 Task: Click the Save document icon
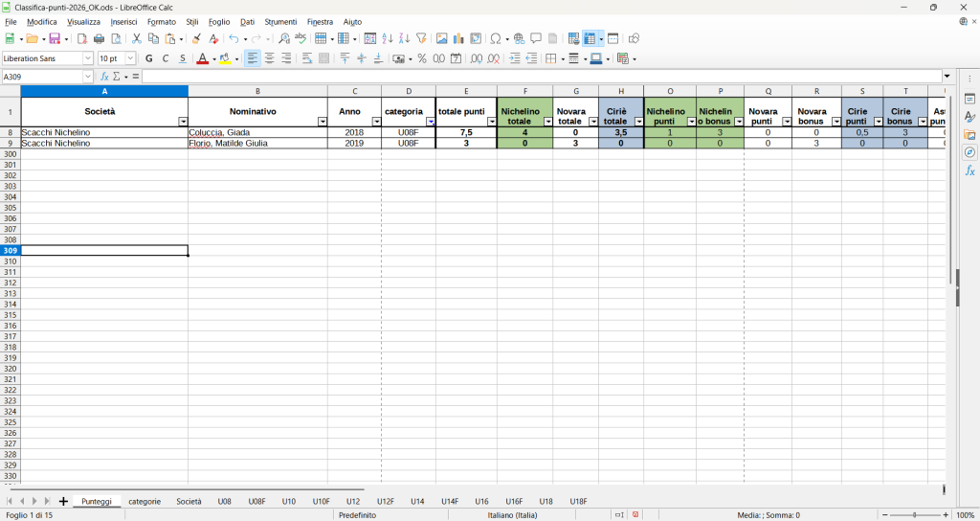tap(55, 39)
